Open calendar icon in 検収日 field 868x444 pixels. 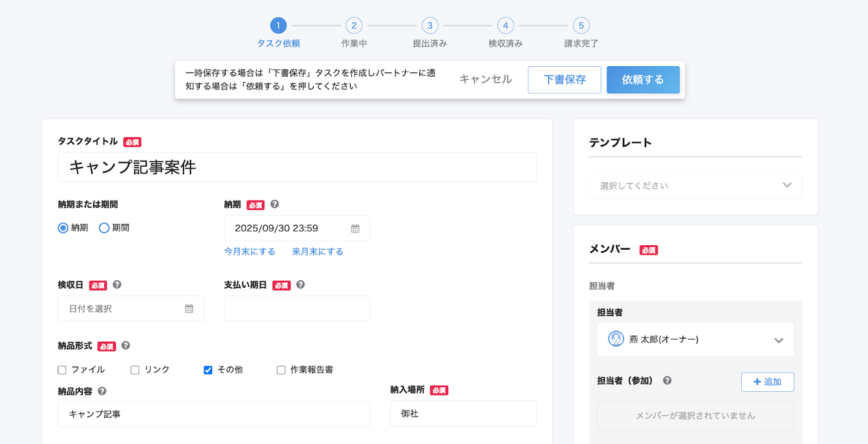coord(189,308)
